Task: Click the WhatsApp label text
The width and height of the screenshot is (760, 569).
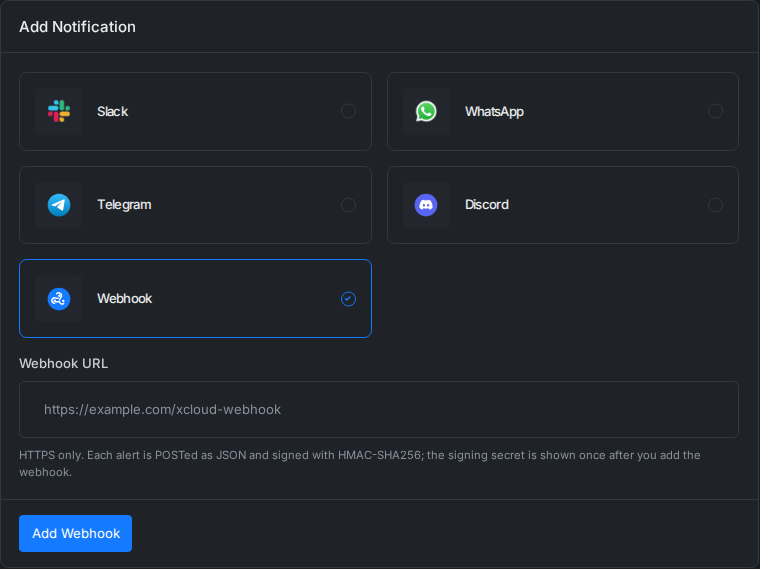Action: point(494,111)
